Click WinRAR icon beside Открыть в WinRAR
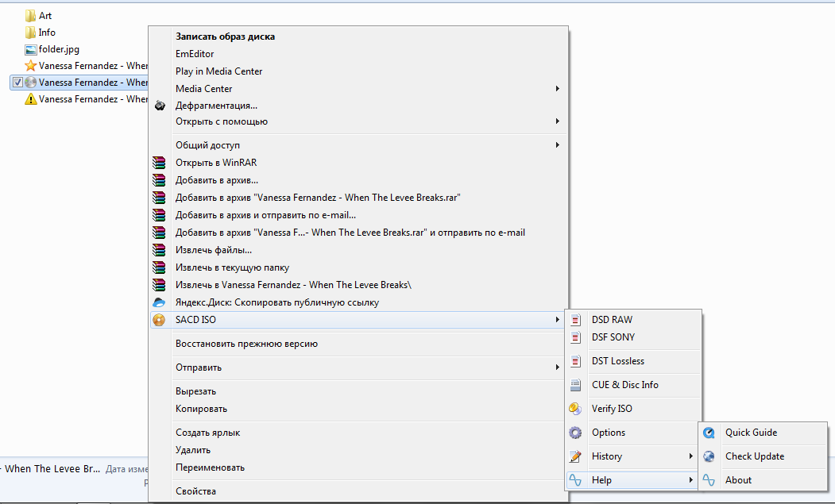The image size is (835, 504). (x=159, y=163)
